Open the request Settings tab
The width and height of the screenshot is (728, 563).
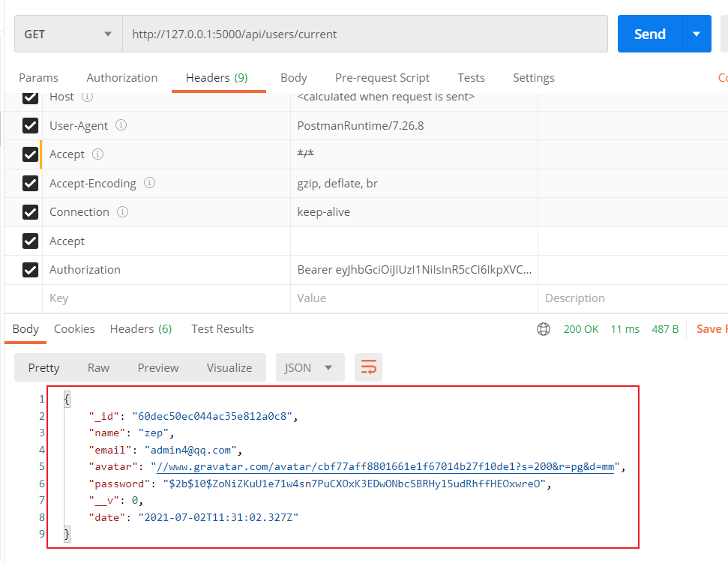tap(534, 77)
